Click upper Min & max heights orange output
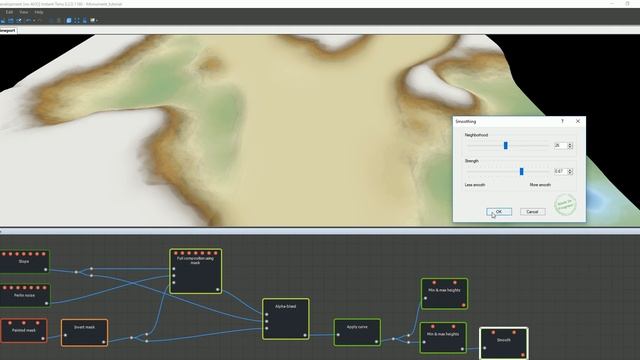This screenshot has width=640, height=360. [463, 305]
